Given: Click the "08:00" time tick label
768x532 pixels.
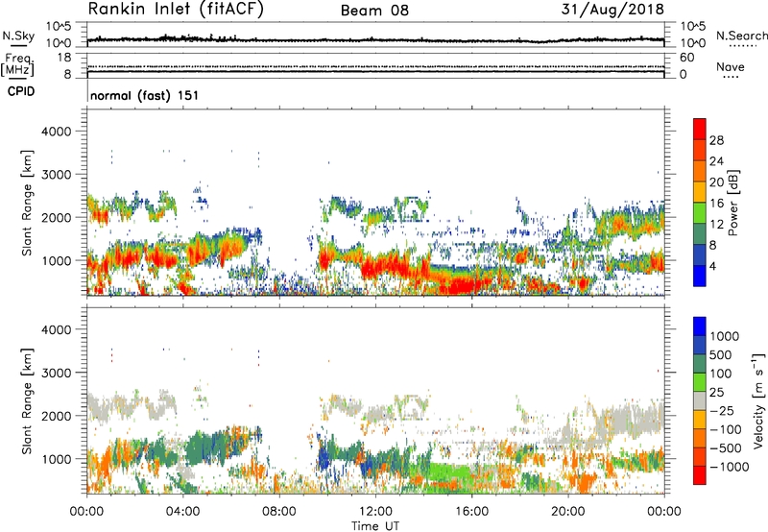Looking at the screenshot, I should pyautogui.click(x=279, y=512).
